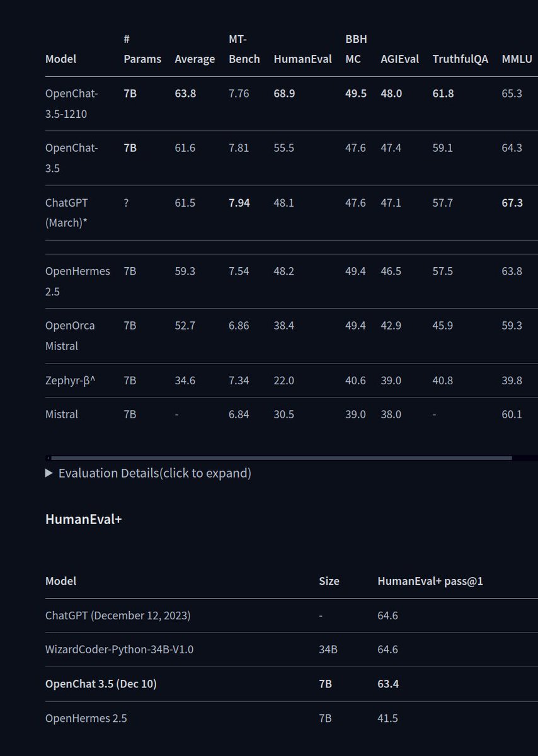Click the horizontal scrollbar under the benchmark table
The image size is (538, 756).
point(282,458)
